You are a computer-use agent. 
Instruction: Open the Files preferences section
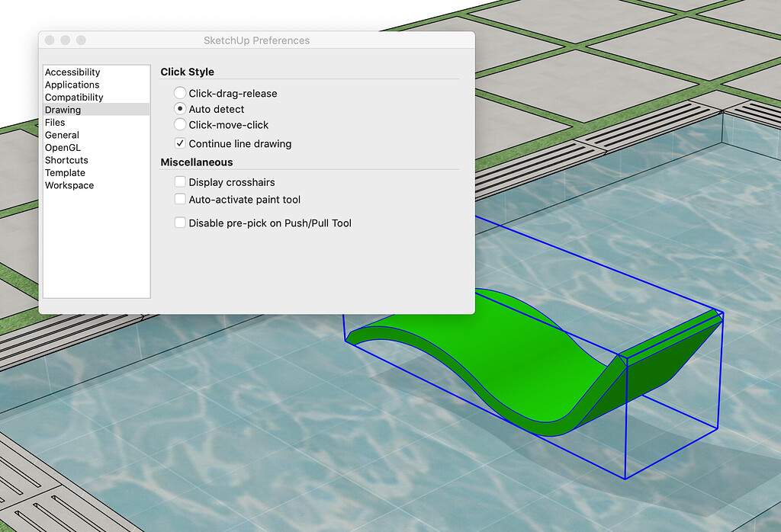click(55, 122)
